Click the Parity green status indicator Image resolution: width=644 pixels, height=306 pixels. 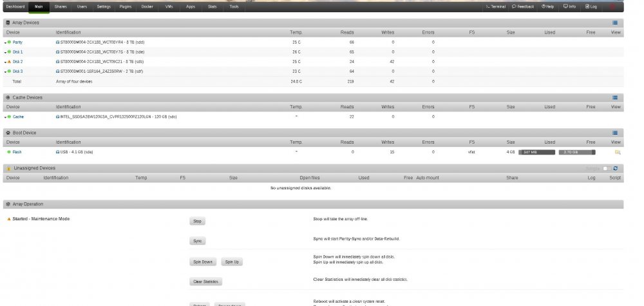(x=9, y=42)
